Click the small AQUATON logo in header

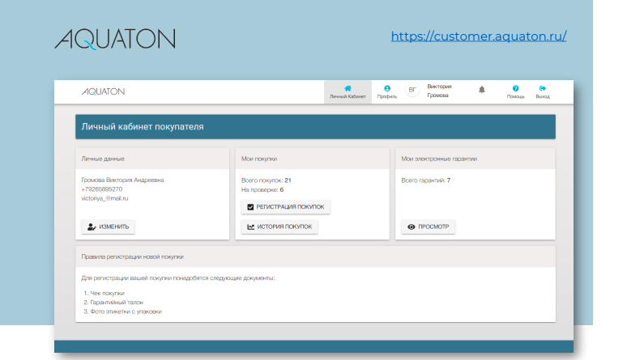click(x=103, y=91)
